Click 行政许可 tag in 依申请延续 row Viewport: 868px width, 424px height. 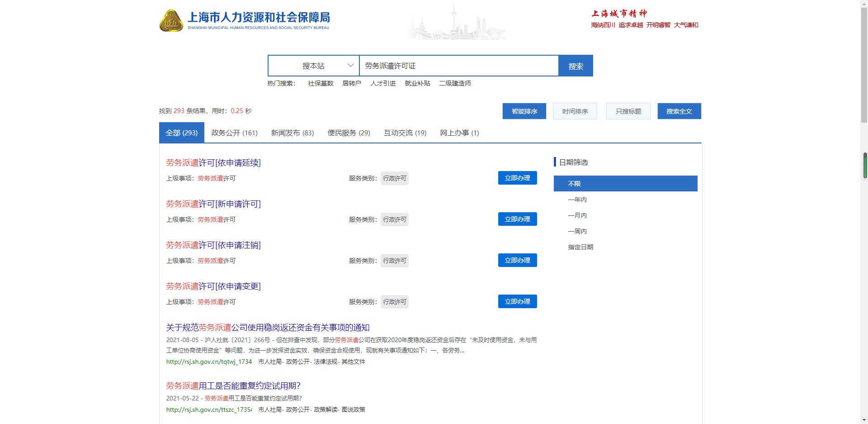pos(395,178)
